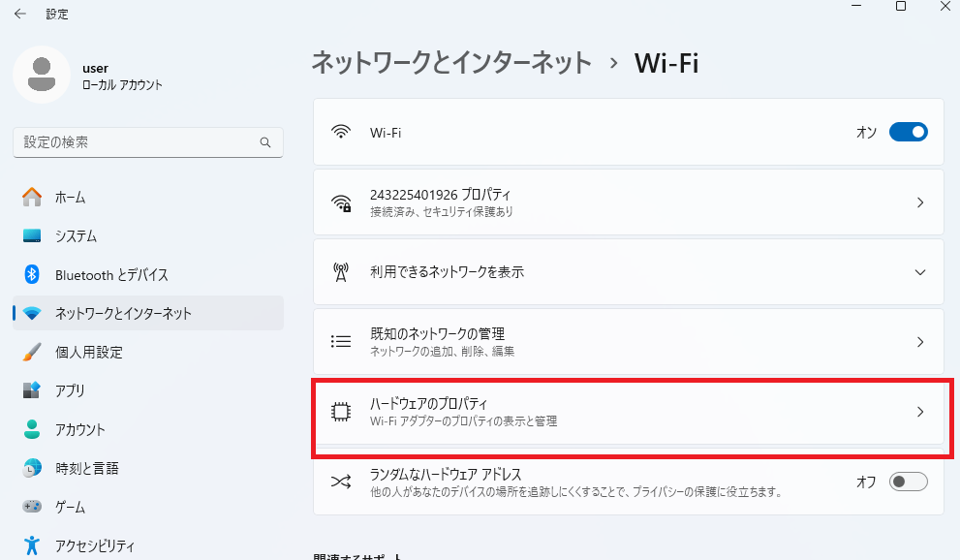The image size is (960, 560).
Task: Select 時刻と言語 in the sidebar
Action: click(87, 469)
